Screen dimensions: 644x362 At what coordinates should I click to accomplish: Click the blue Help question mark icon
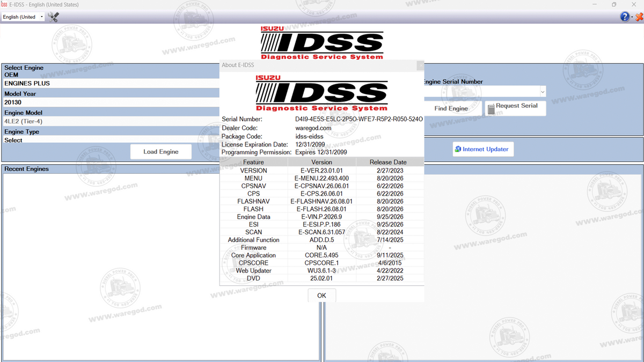point(625,17)
